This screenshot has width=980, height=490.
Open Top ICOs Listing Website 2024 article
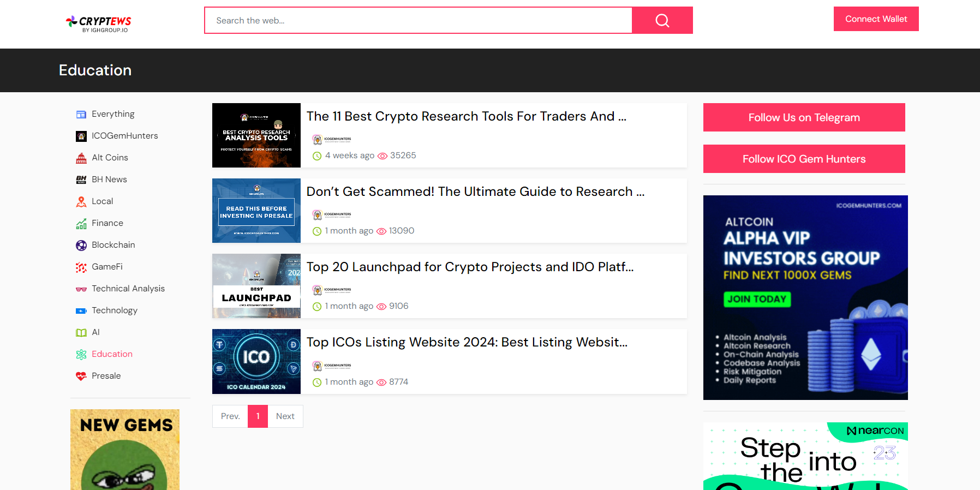pyautogui.click(x=467, y=342)
